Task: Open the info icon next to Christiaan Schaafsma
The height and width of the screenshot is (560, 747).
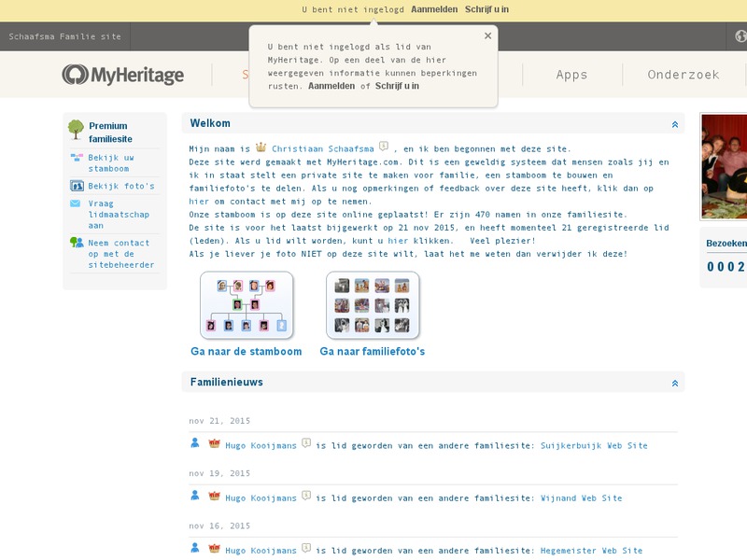Action: (385, 146)
